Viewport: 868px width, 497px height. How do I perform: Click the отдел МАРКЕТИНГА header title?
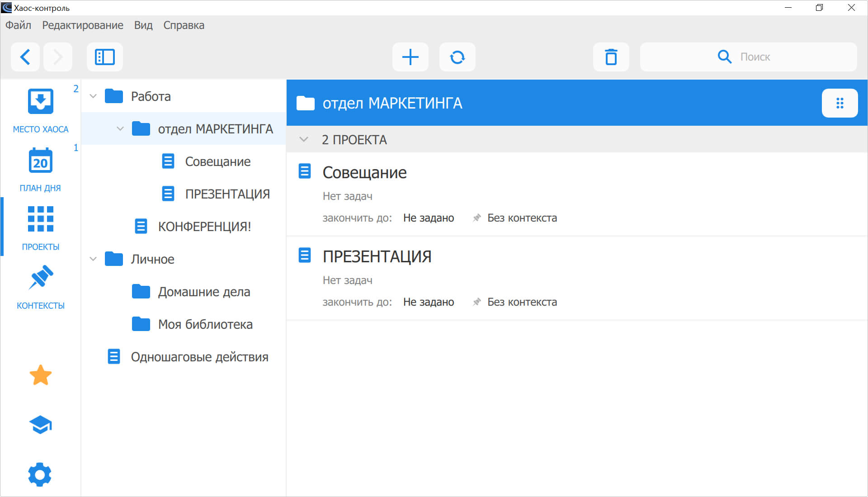point(392,103)
